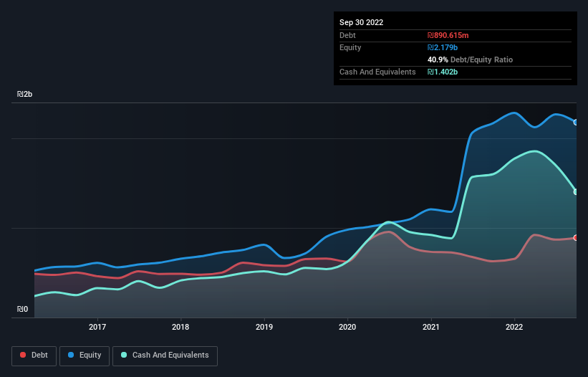
Task: Toggle Cash And Equivalents legend button
Action: 165,355
